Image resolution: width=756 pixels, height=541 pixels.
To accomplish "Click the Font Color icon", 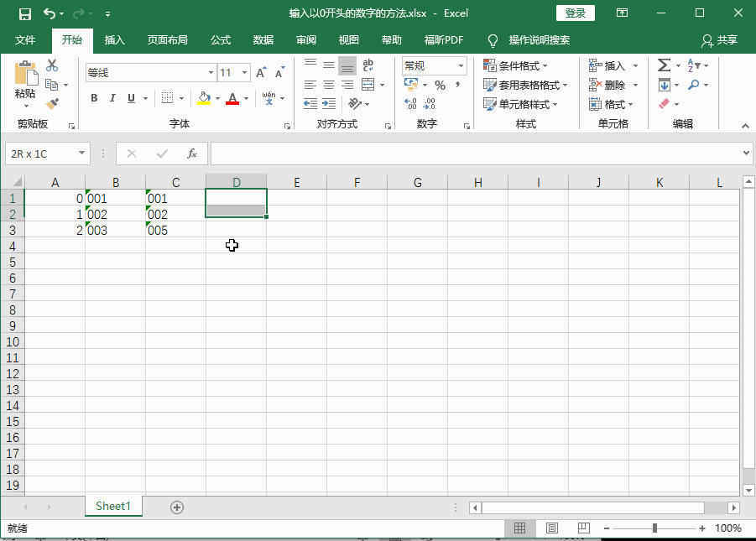I will [x=232, y=98].
